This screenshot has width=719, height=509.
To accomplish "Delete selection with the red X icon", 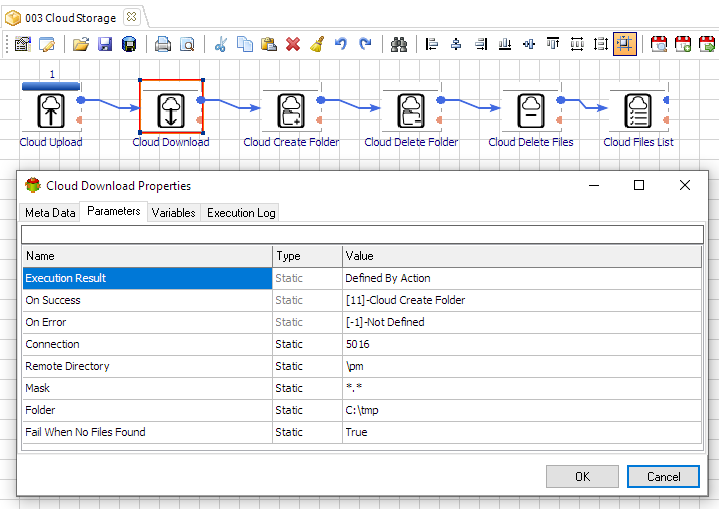I will (x=293, y=44).
